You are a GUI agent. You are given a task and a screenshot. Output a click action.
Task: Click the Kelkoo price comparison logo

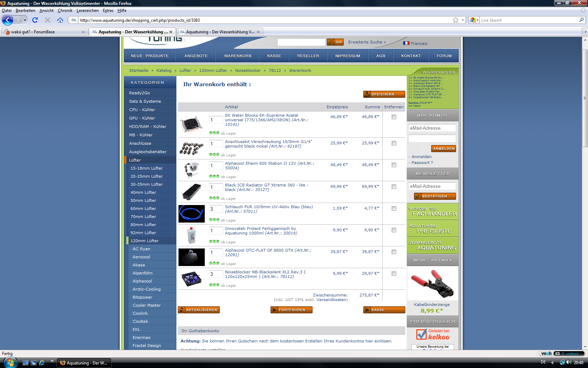pyautogui.click(x=433, y=334)
